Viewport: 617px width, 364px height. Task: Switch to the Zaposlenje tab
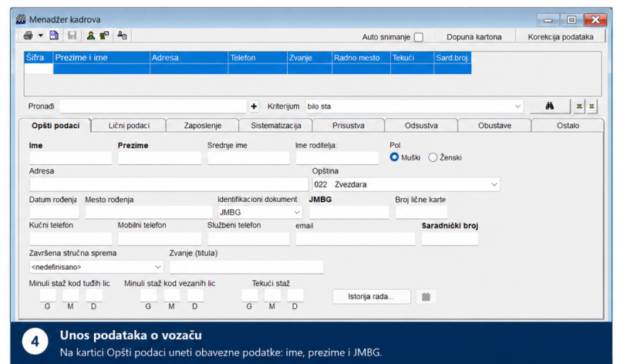(x=203, y=126)
